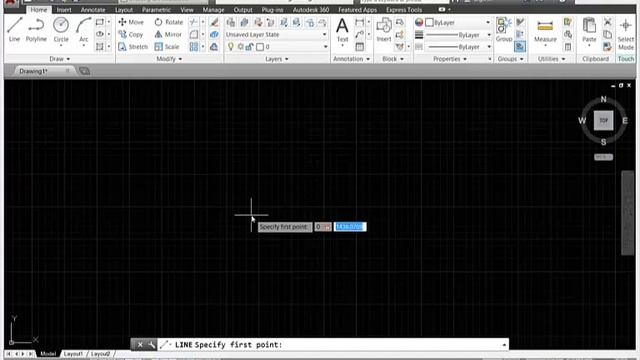This screenshot has width=640, height=360.
Task: Click the Scale tool
Action: point(167,47)
